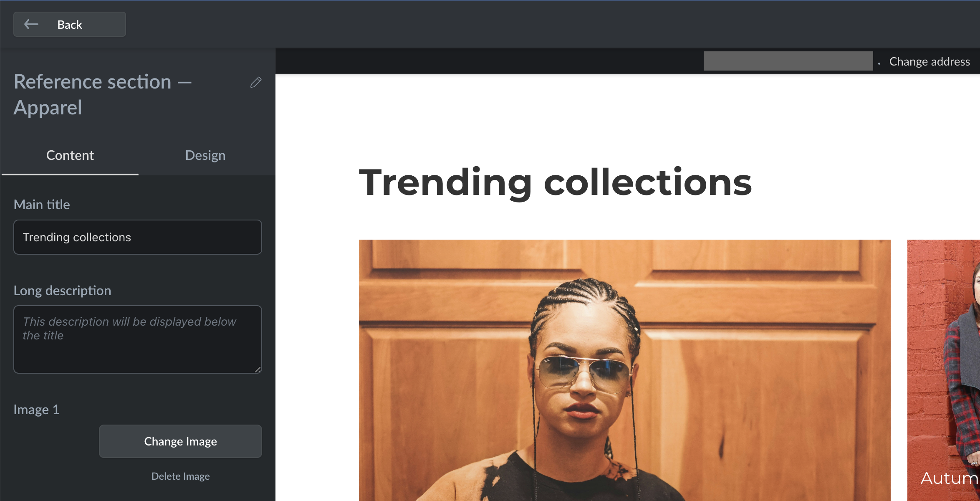Click the Change Image button

tap(180, 441)
